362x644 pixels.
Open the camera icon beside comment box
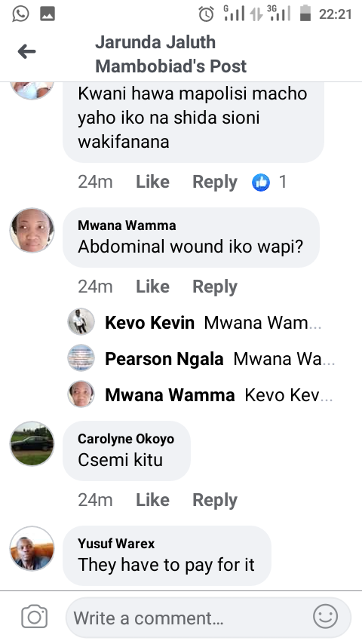point(34,617)
